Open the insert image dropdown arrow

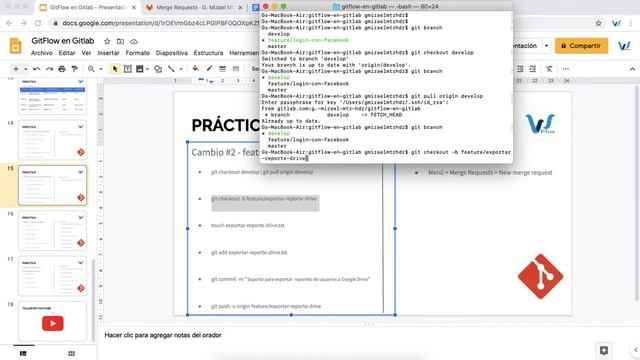coord(147,69)
